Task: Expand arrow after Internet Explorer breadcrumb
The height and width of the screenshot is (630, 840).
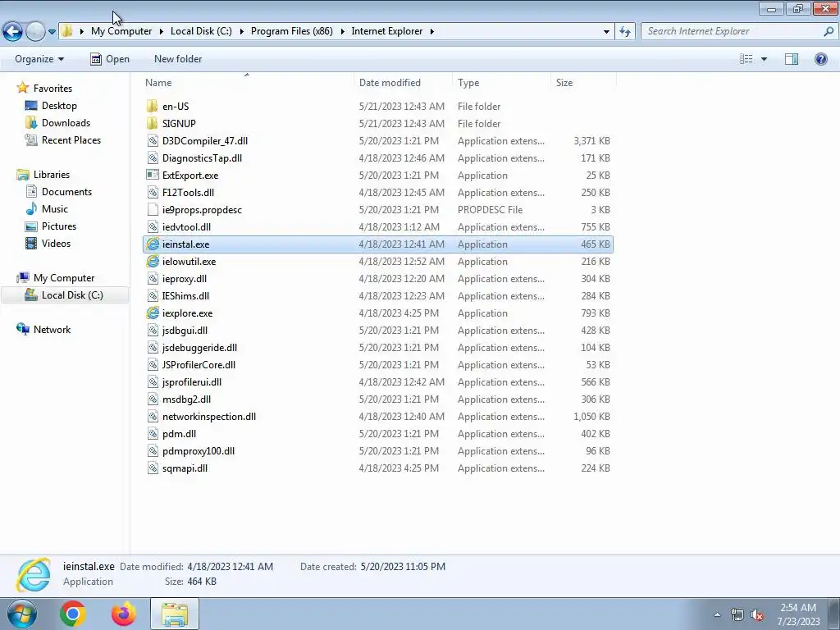Action: 431,31
